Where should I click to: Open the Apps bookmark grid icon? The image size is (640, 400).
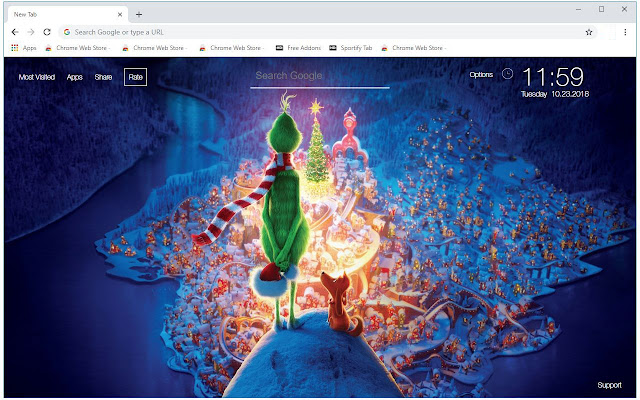pyautogui.click(x=15, y=48)
